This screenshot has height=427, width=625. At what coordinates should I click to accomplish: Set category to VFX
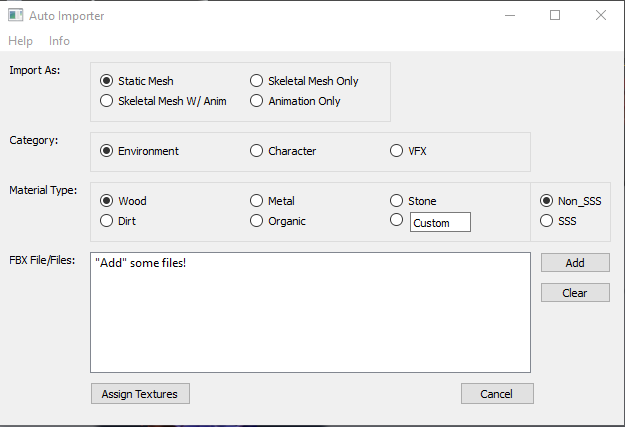397,151
